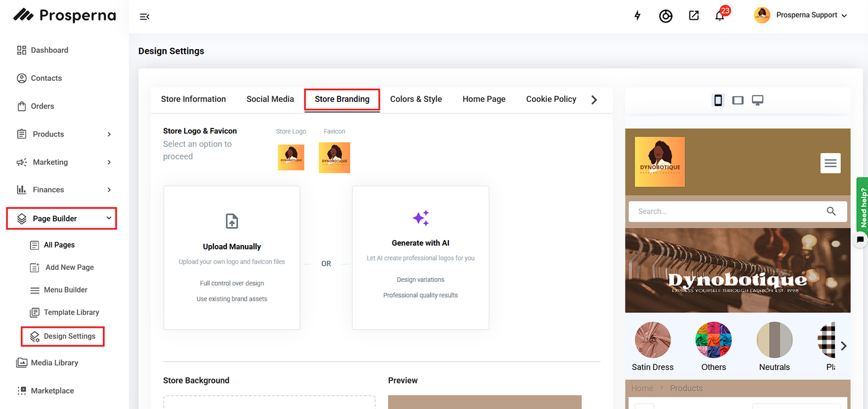This screenshot has height=409, width=868.
Task: Choose the Upload Manually option card
Action: [x=232, y=257]
